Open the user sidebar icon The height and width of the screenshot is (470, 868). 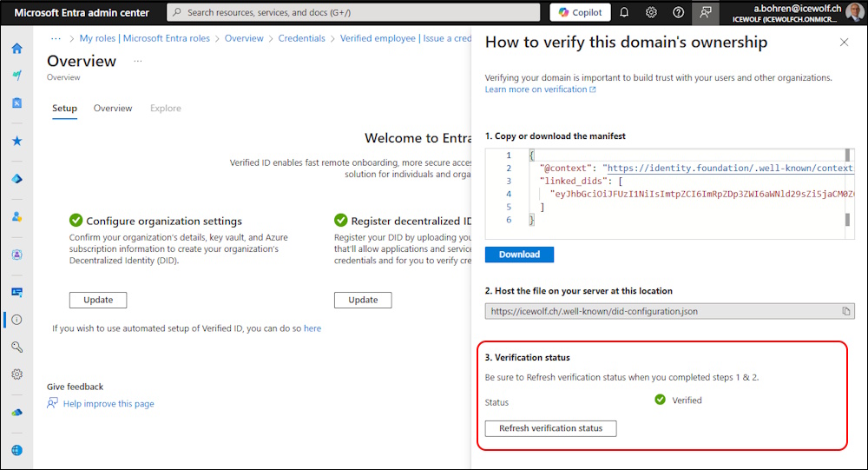16,216
